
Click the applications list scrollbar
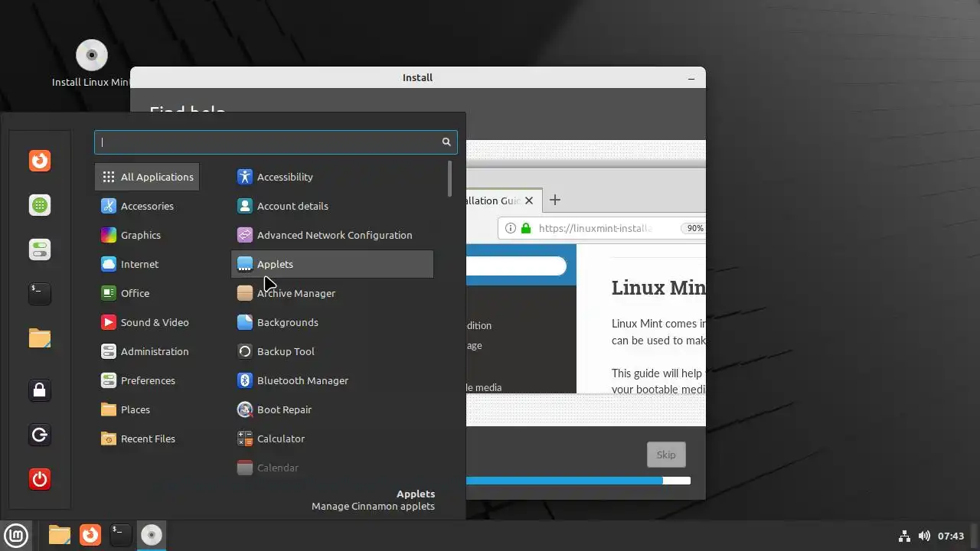449,178
